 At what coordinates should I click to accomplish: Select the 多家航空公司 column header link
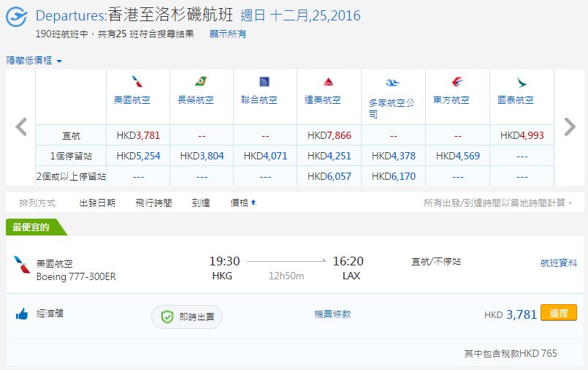point(392,108)
